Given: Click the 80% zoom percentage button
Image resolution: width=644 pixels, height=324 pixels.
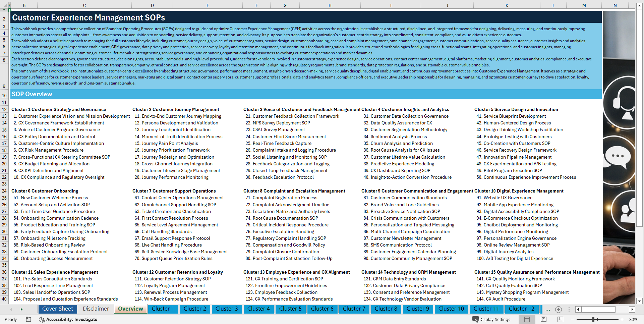Looking at the screenshot, I should tap(633, 319).
